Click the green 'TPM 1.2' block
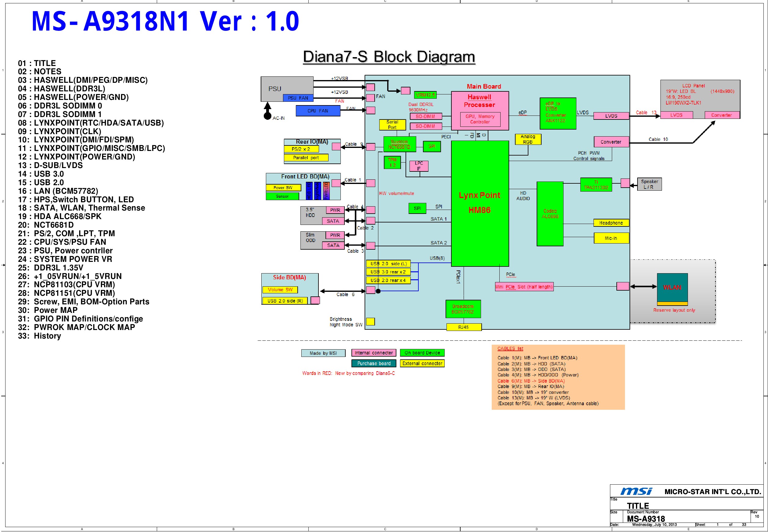 [392, 162]
